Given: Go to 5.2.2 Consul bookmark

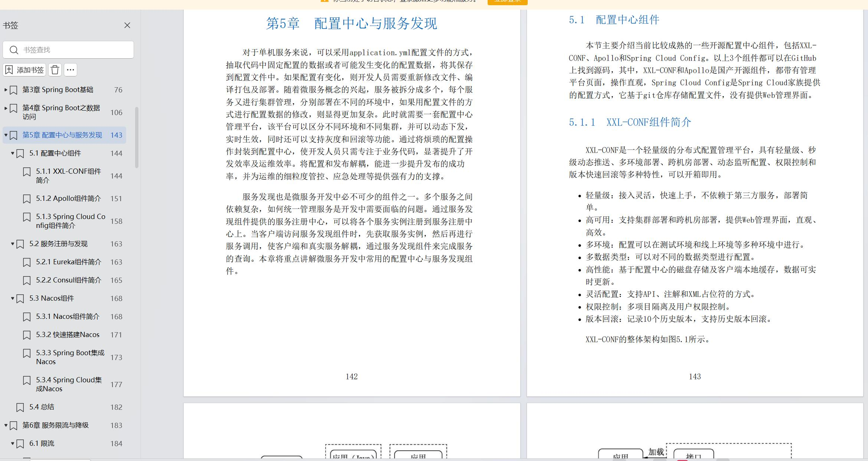Looking at the screenshot, I should pyautogui.click(x=69, y=280).
